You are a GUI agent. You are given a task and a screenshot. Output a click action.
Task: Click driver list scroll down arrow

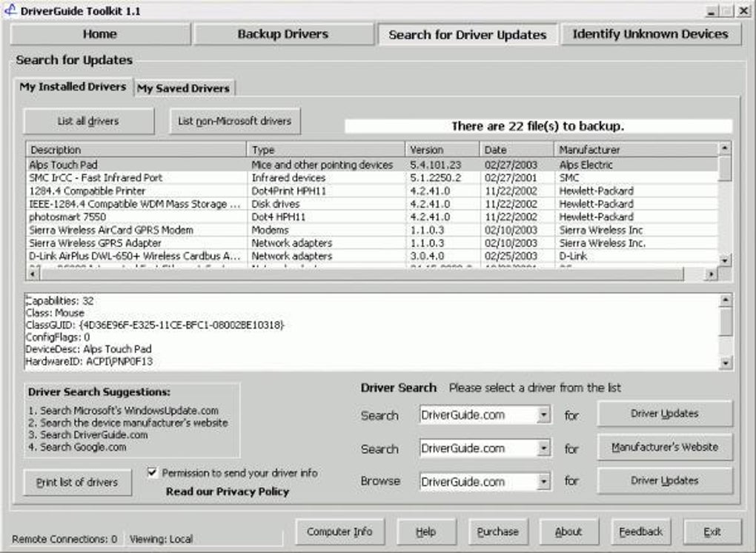point(725,260)
